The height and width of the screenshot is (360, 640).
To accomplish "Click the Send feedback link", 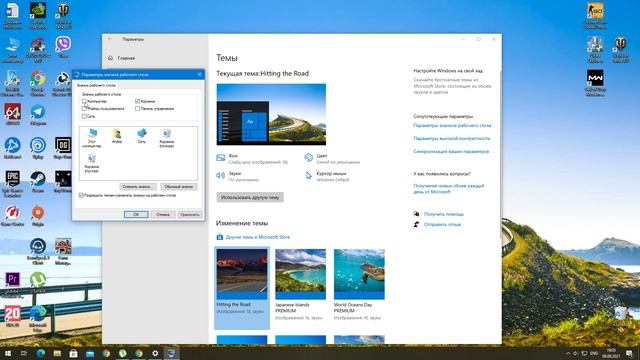I will point(442,224).
